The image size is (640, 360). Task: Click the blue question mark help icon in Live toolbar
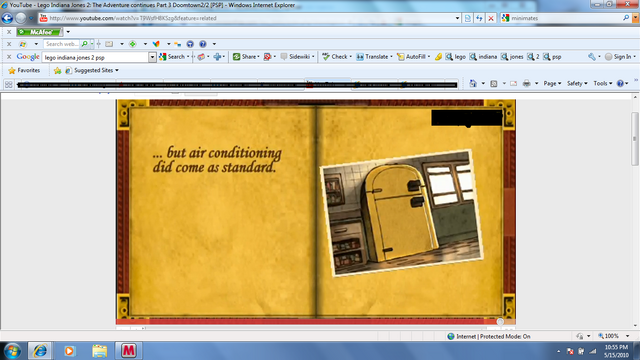point(203,44)
